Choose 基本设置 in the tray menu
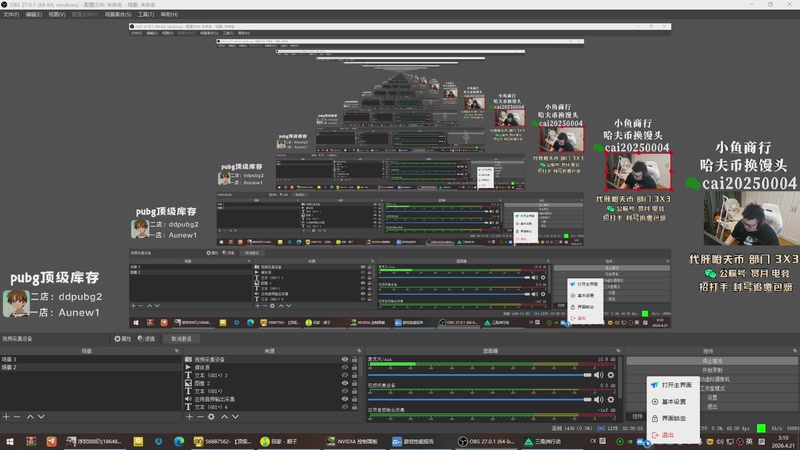 pos(672,402)
